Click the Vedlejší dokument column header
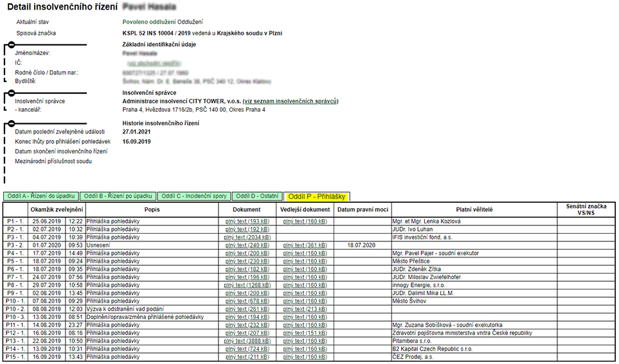This screenshot has width=619, height=364. [x=305, y=209]
